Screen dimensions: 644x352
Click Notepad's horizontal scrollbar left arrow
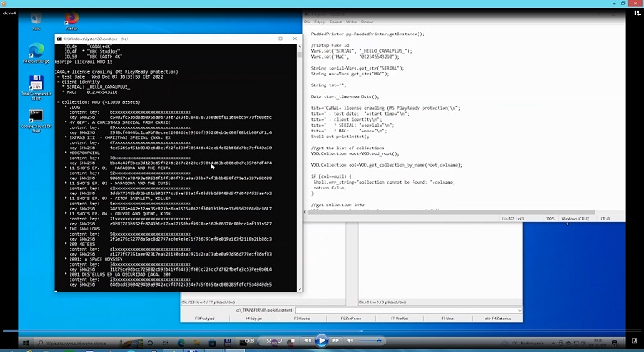click(x=305, y=212)
